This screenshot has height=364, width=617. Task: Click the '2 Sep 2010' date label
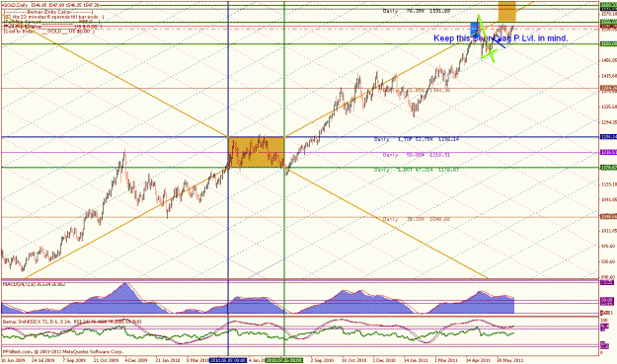[x=322, y=360]
